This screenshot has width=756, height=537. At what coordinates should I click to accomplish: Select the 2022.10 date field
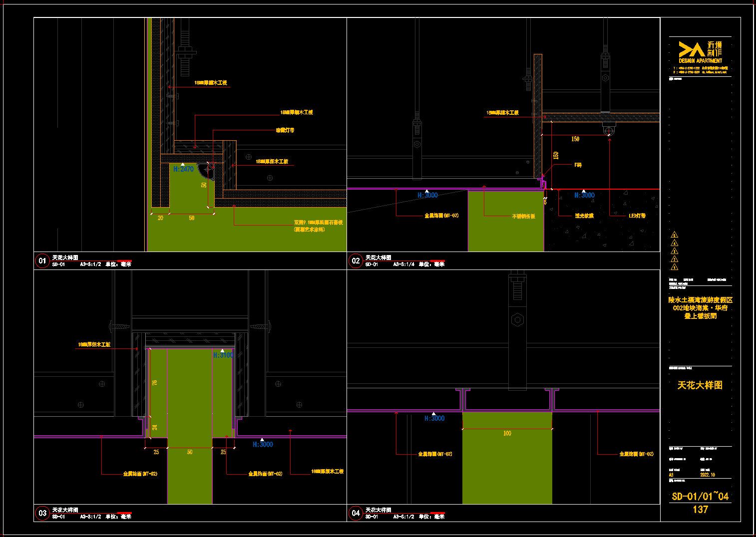[708, 475]
